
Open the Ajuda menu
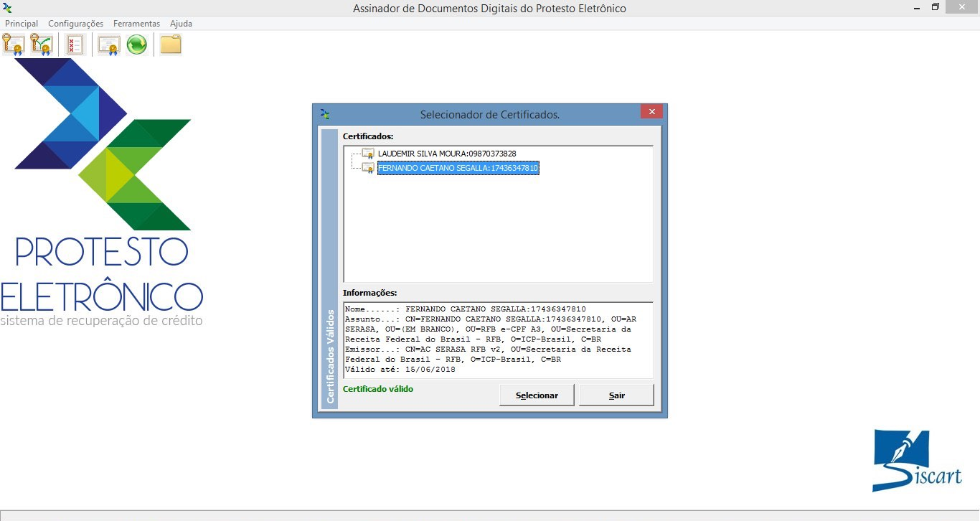(x=181, y=24)
